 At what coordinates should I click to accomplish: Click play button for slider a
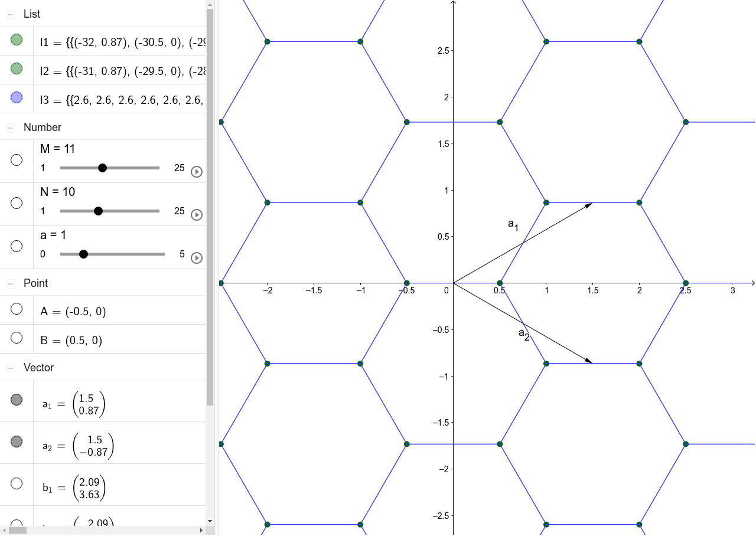(x=197, y=258)
